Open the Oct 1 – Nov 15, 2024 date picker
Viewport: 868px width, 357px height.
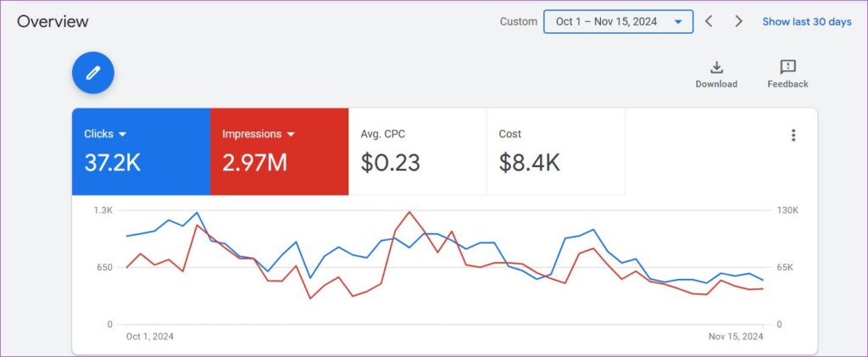tap(618, 21)
